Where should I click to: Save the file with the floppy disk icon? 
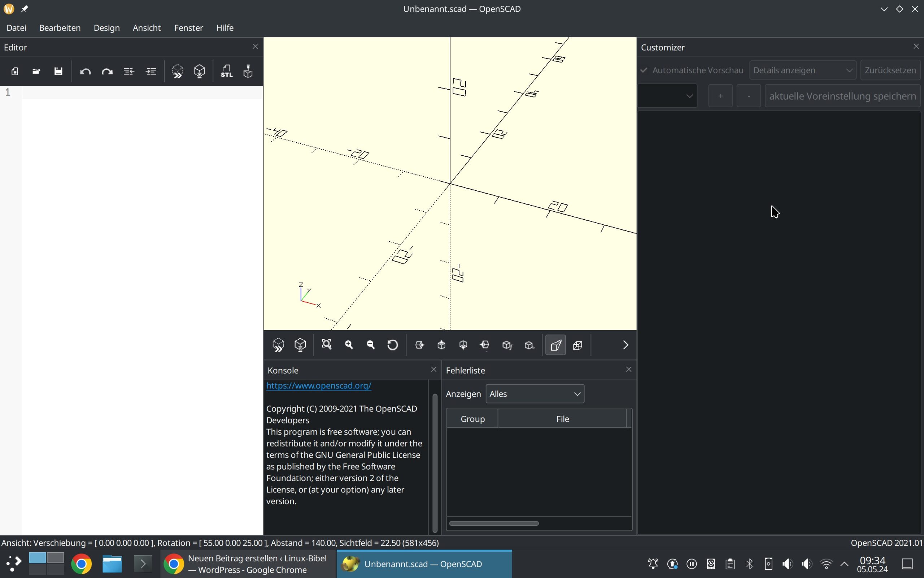pos(58,71)
